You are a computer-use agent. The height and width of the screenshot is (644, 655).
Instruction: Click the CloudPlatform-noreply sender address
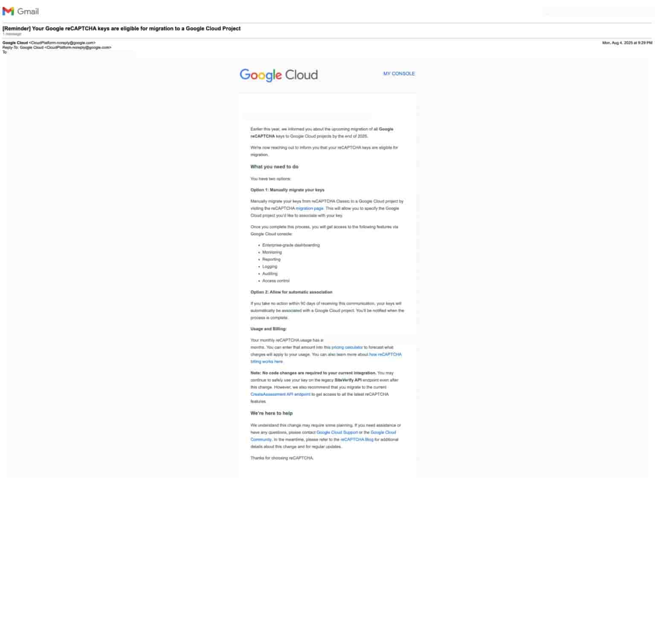tap(62, 42)
